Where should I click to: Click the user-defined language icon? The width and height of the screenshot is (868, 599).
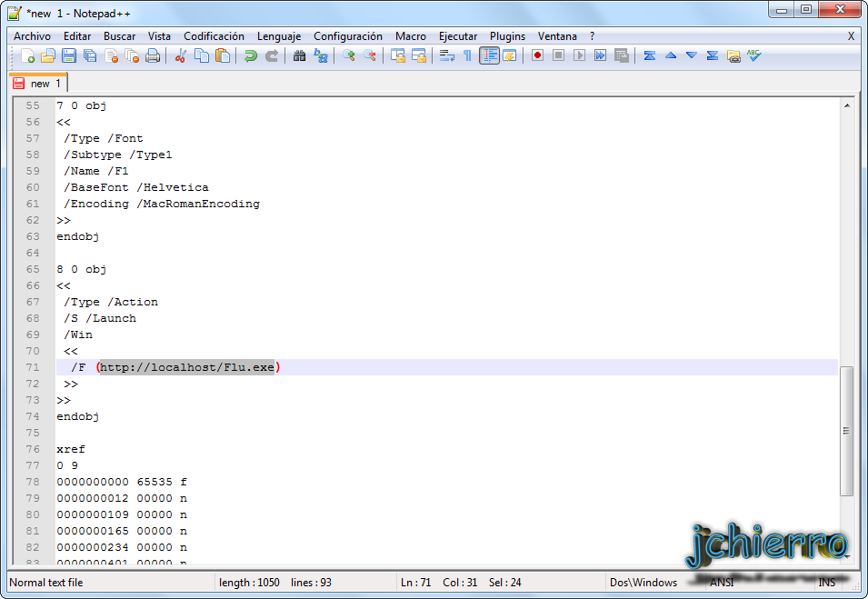[x=509, y=56]
